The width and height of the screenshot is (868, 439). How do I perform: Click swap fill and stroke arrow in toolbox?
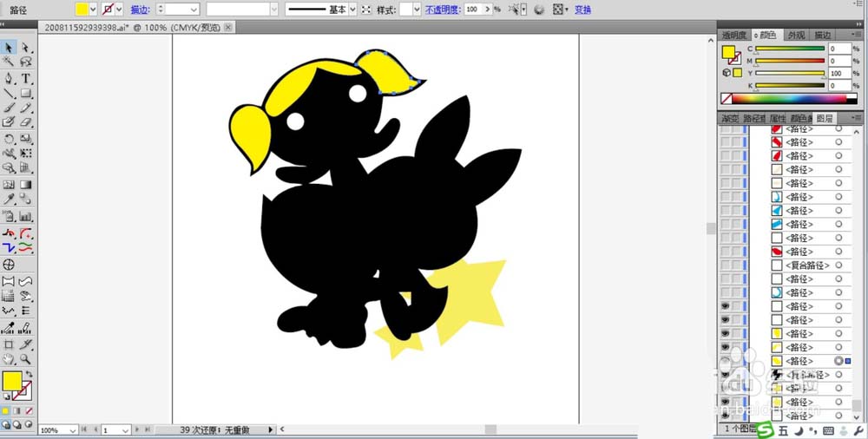tap(29, 375)
